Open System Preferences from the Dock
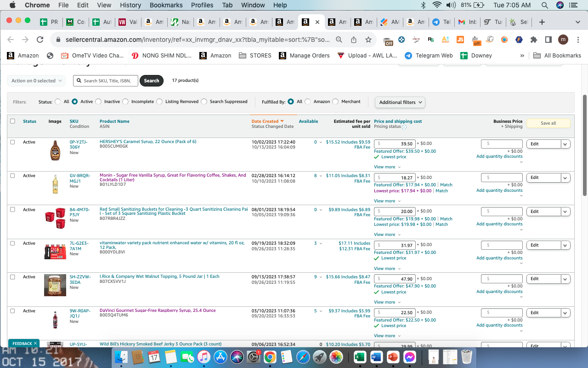 click(254, 356)
